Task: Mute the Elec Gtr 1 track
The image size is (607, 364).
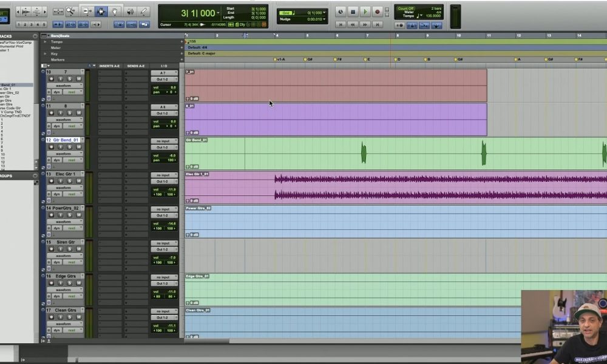Action: pyautogui.click(x=79, y=181)
